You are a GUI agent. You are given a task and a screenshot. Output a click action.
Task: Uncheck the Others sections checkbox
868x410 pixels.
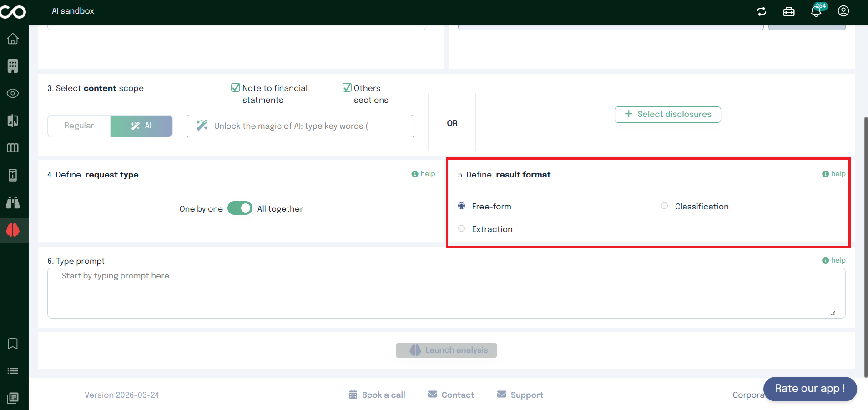pos(347,87)
